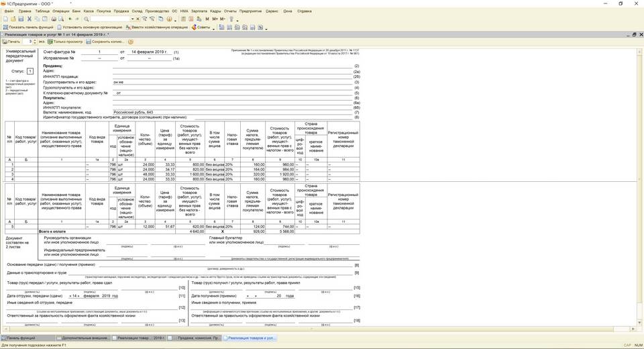Click the Print icon in main toolbar
This screenshot has height=349, width=644.
click(x=54, y=19)
